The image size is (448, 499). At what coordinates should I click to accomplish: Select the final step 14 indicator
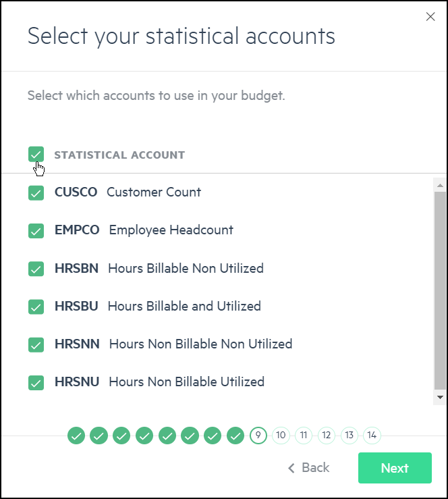(x=372, y=435)
